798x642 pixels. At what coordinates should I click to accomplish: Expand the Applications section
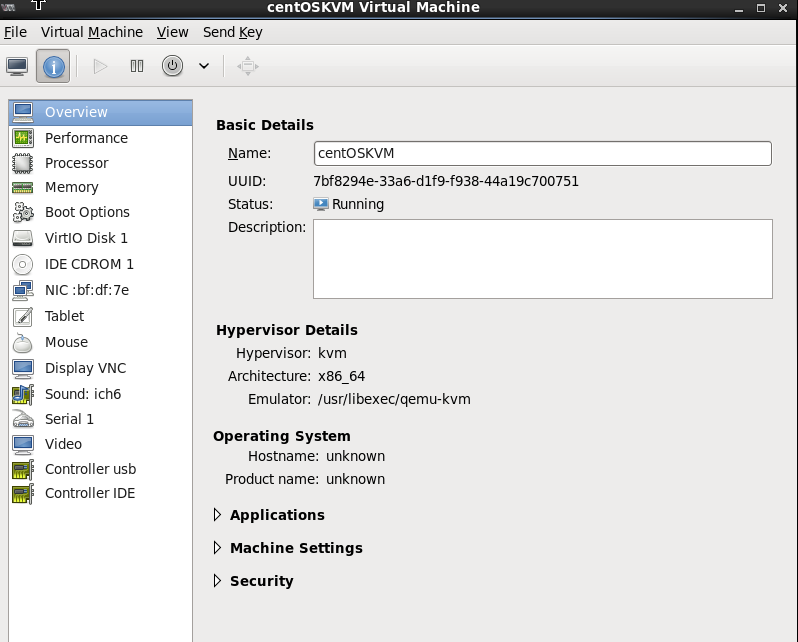coord(217,515)
